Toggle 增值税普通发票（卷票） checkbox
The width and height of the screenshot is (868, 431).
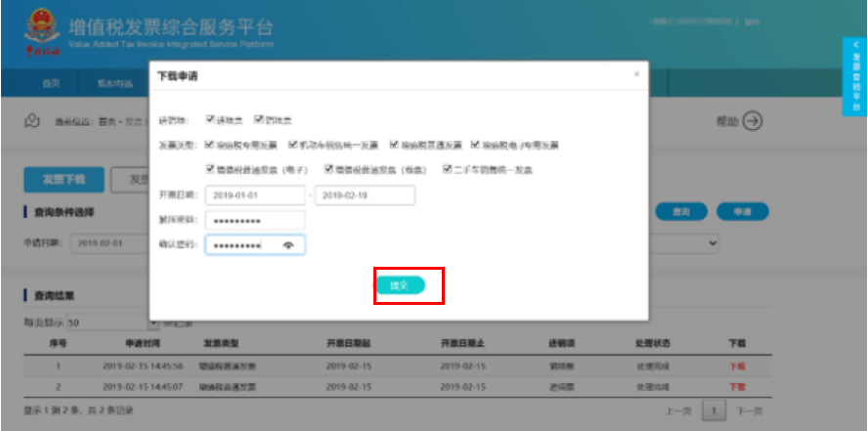click(x=328, y=169)
